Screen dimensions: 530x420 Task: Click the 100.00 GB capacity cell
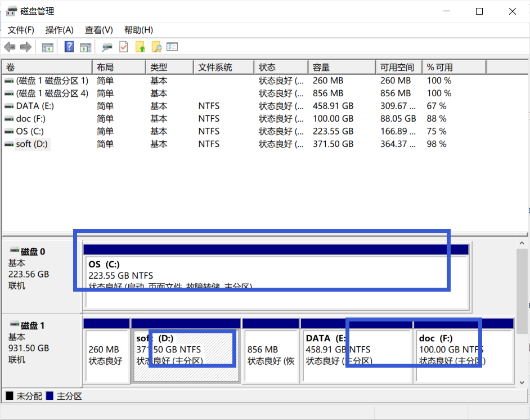tap(333, 119)
